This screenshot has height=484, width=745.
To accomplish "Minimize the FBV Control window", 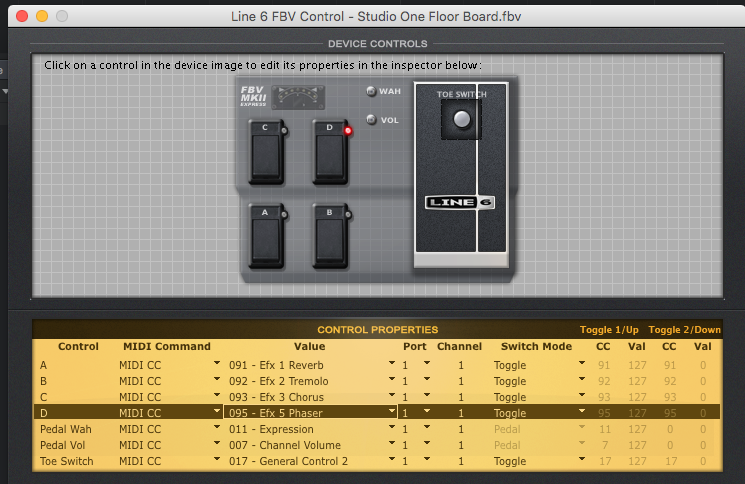I will click(x=42, y=16).
